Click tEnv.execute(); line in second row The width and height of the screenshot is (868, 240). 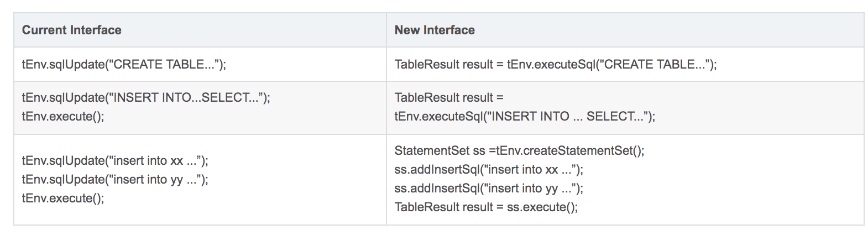coord(63,117)
